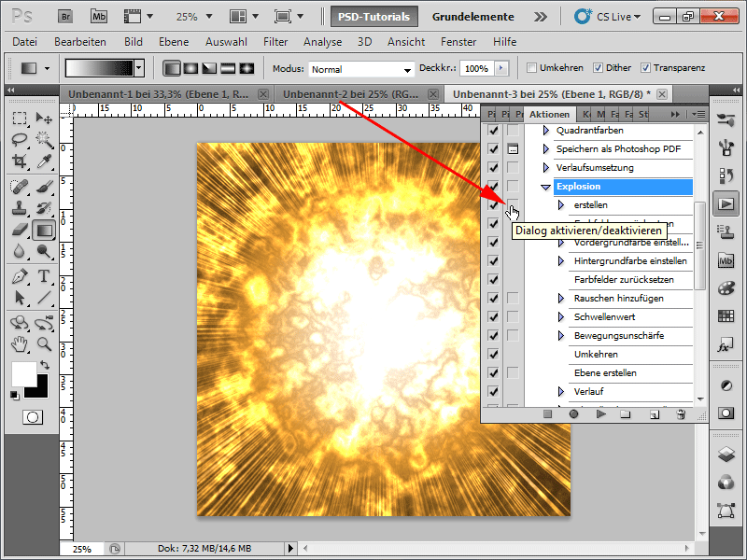Viewport: 747px width, 560px height.
Task: Uncheck the Schwellenwert step
Action: tap(493, 316)
